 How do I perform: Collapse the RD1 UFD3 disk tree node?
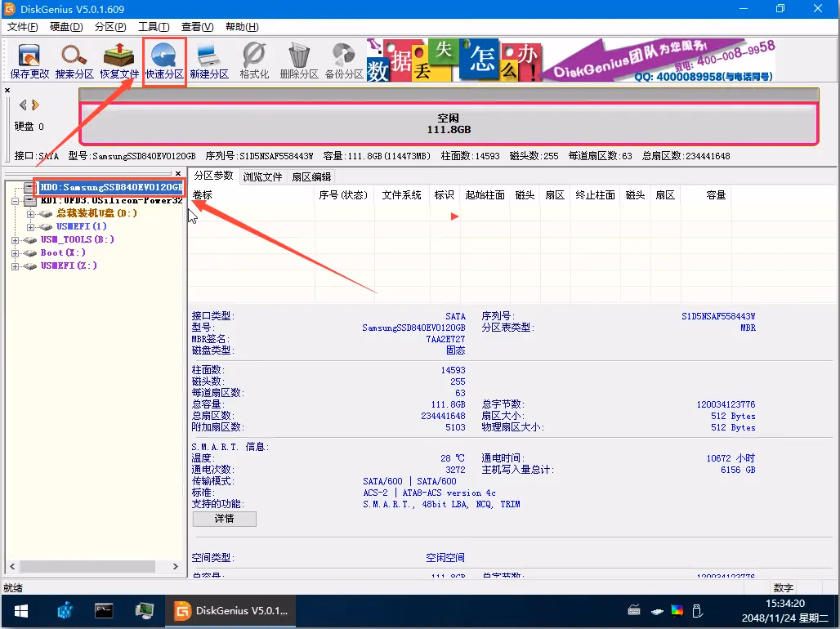(x=16, y=201)
